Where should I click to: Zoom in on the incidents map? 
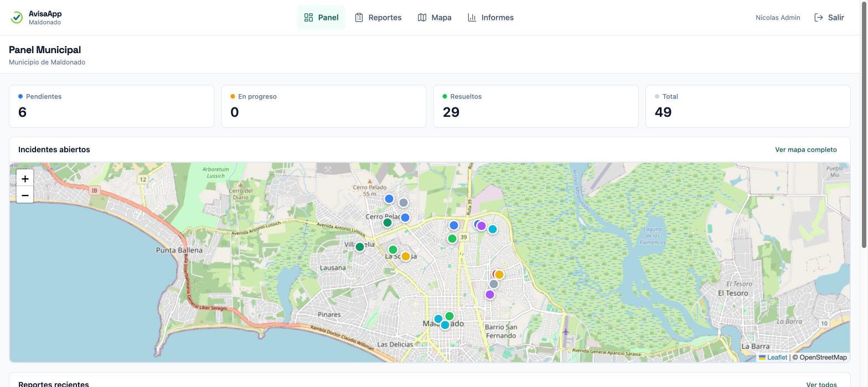(x=25, y=179)
